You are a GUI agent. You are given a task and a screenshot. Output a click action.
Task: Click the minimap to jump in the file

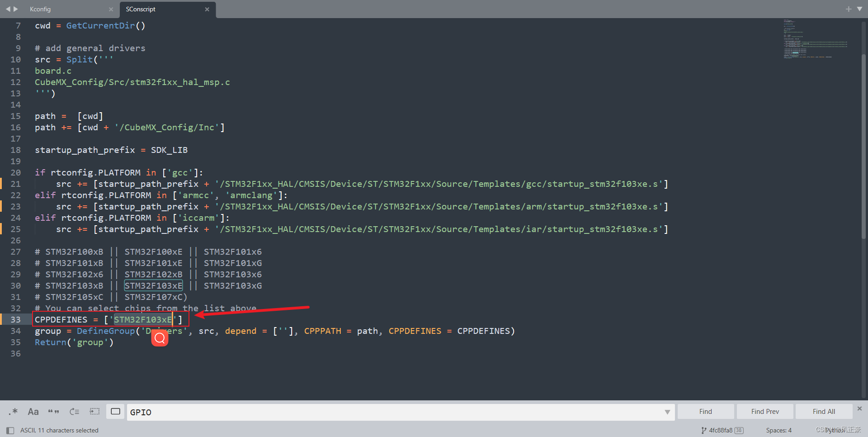coord(814,41)
